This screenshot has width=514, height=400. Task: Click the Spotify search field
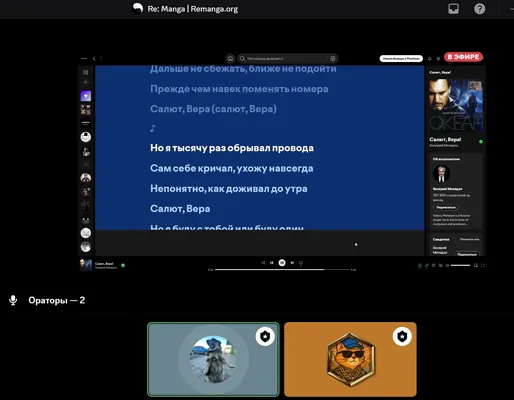(x=287, y=59)
